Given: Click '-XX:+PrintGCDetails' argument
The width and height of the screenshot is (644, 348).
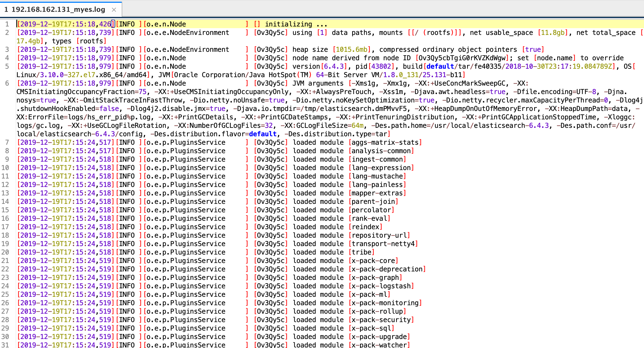Looking at the screenshot, I should (196, 117).
